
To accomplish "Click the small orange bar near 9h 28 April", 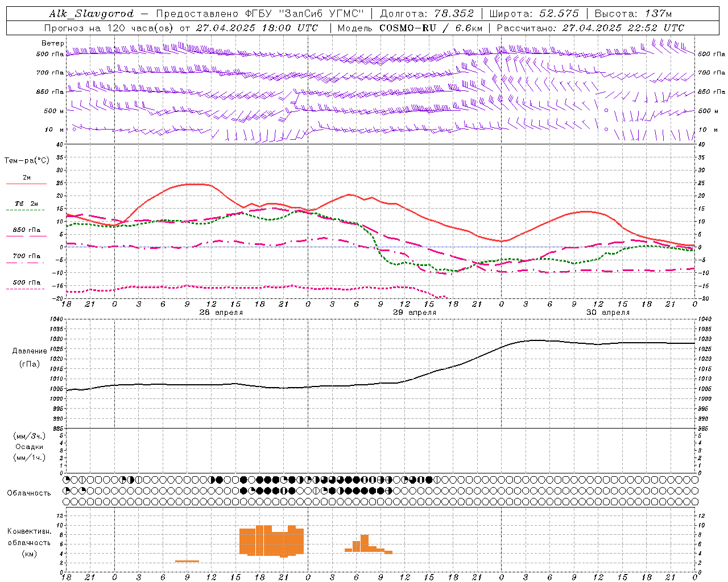I will pos(187,562).
